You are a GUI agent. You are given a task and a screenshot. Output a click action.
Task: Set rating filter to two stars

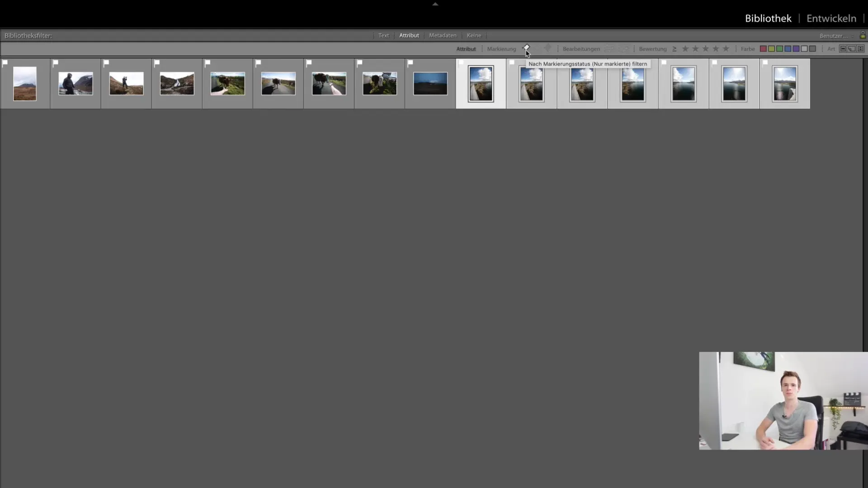pyautogui.click(x=695, y=48)
